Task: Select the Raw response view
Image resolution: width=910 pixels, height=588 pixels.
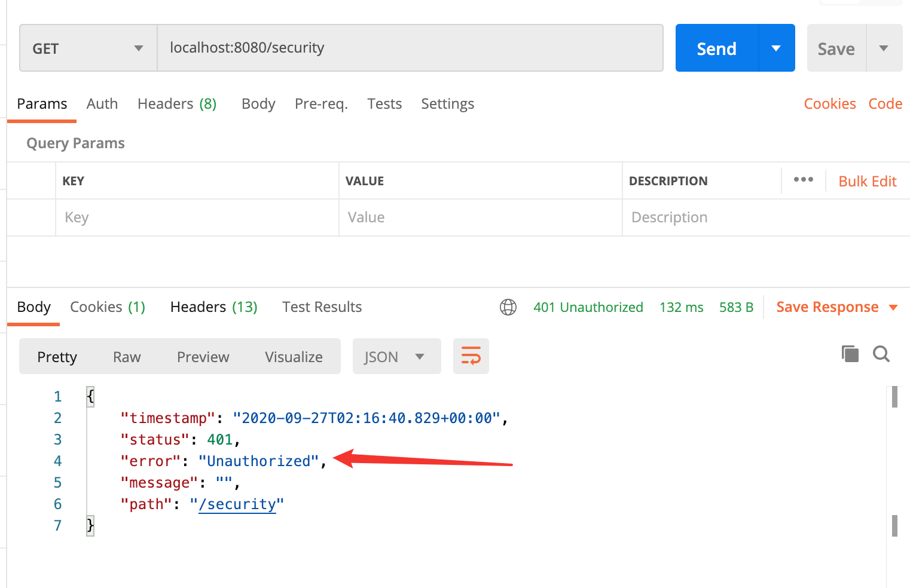Action: point(127,357)
